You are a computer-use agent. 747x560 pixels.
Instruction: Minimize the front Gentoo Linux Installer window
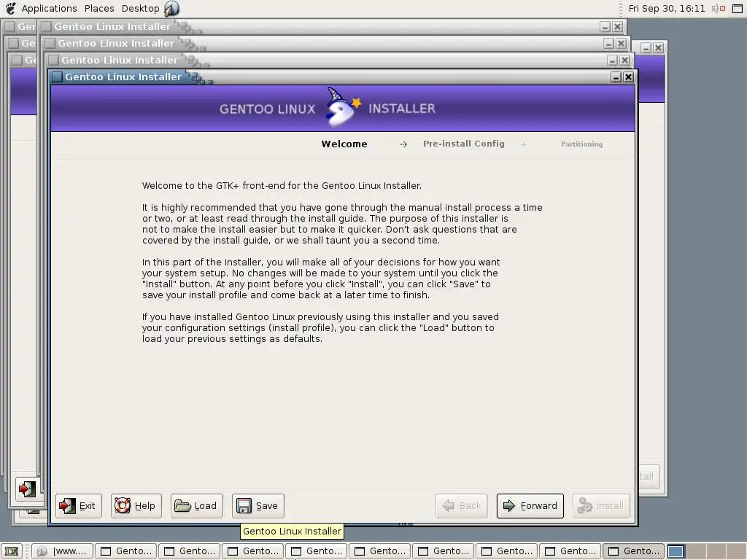pyautogui.click(x=616, y=77)
